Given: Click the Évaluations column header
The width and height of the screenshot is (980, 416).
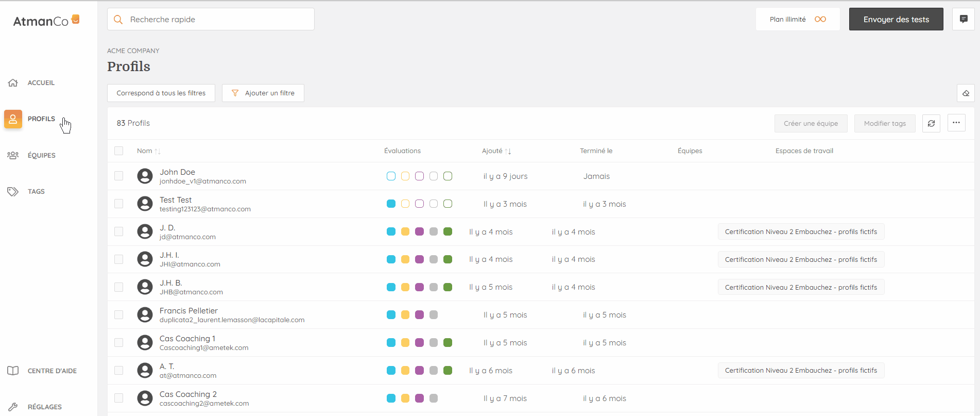Looking at the screenshot, I should click(402, 151).
